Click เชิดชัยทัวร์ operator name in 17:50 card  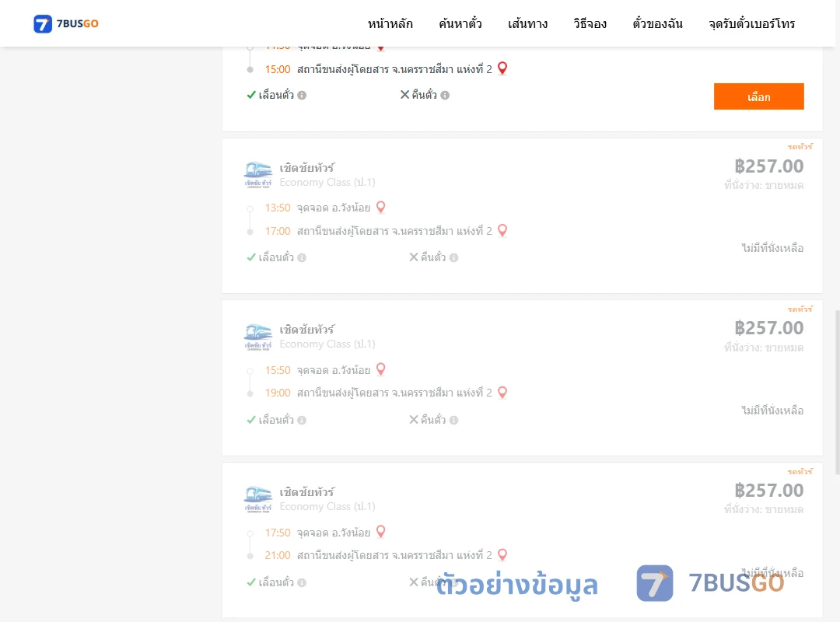click(x=307, y=492)
